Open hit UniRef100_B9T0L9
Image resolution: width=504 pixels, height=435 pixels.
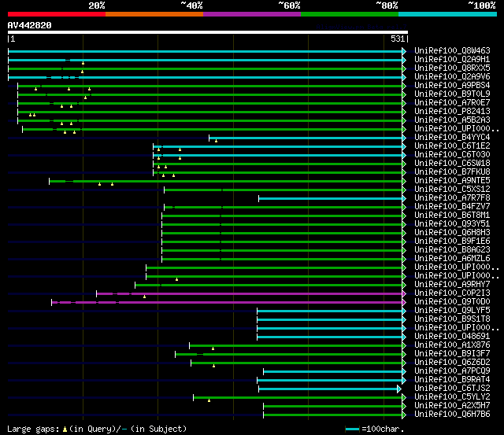pos(452,94)
